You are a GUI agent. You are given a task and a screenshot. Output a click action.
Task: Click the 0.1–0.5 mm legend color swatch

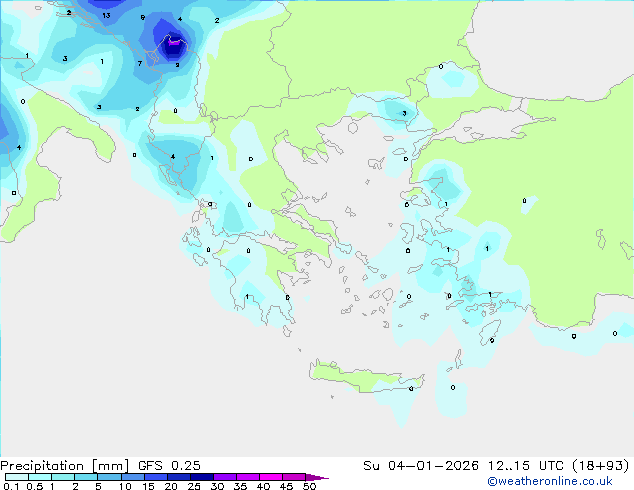[17, 477]
